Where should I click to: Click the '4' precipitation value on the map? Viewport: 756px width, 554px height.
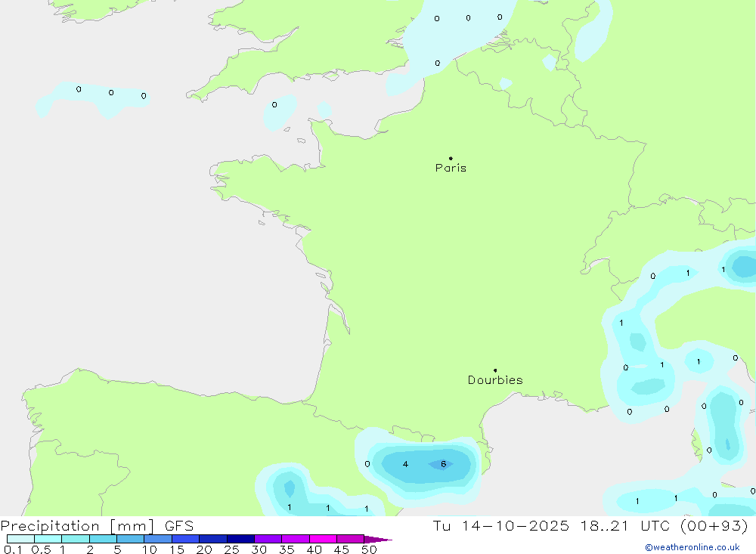(x=405, y=464)
